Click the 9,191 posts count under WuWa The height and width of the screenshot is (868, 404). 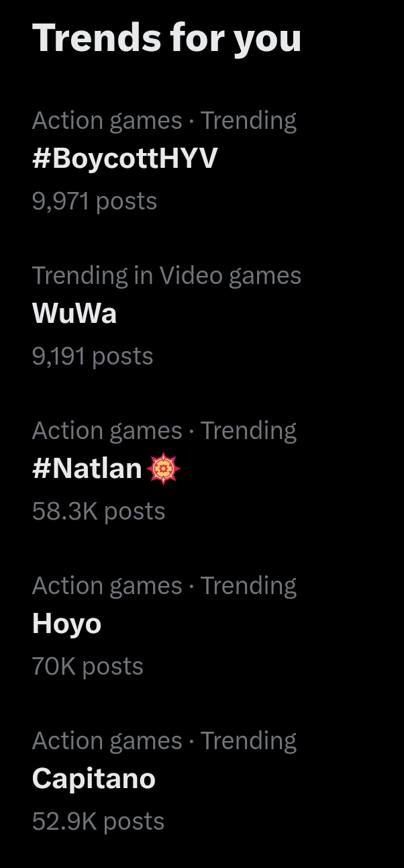92,356
